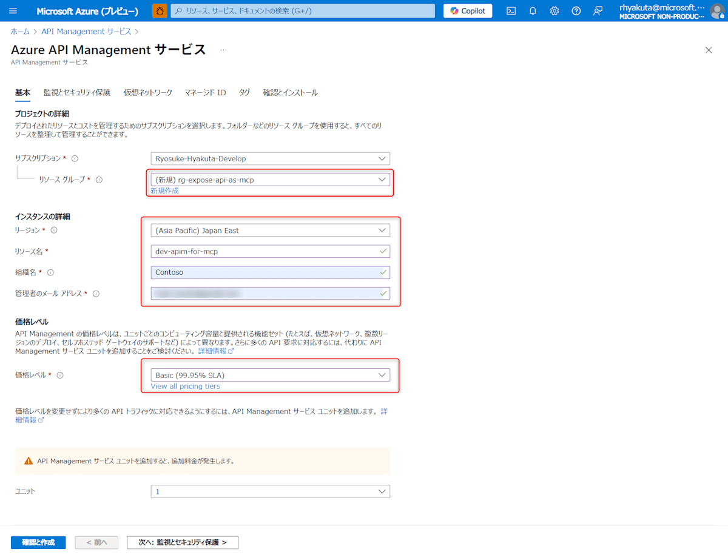
Task: Close the API Management creation blade
Action: (x=709, y=50)
